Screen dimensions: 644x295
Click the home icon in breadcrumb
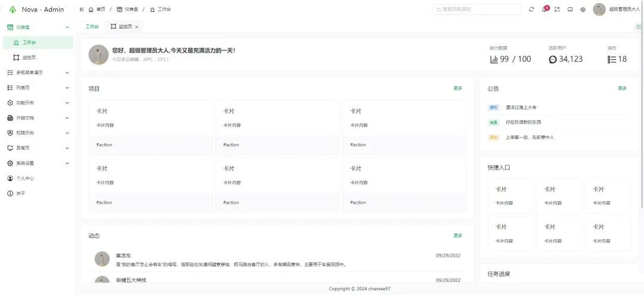point(91,9)
